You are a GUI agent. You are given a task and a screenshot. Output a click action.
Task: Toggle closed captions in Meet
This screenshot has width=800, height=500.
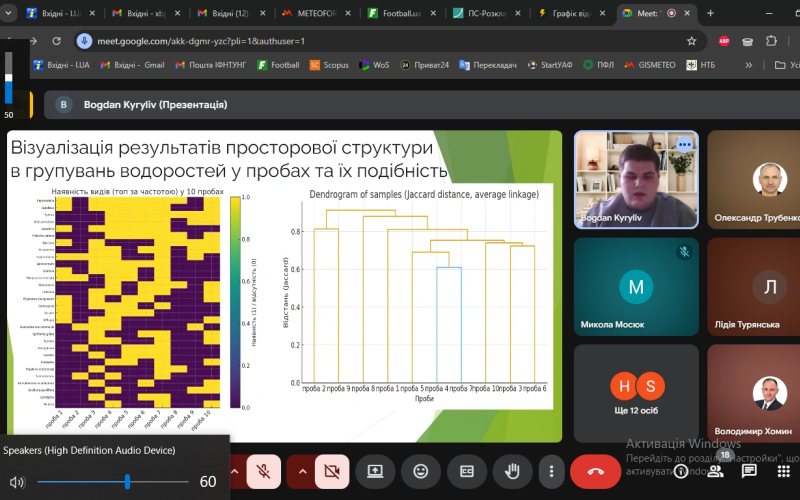(466, 471)
